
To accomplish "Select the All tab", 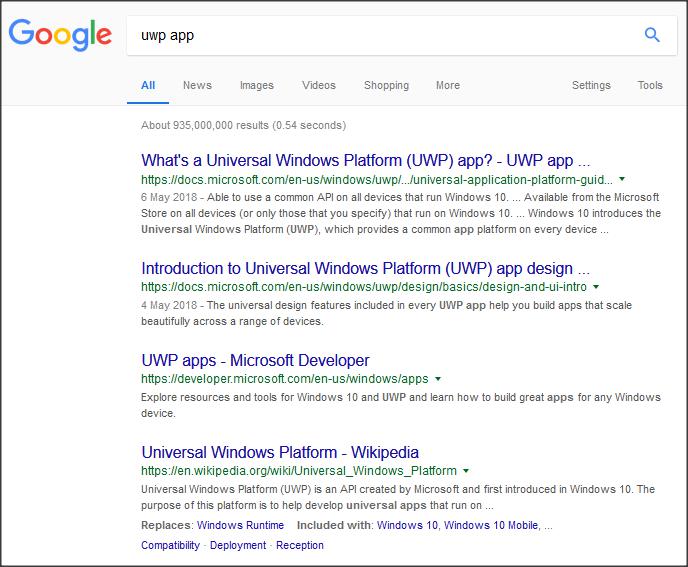I will coord(148,85).
